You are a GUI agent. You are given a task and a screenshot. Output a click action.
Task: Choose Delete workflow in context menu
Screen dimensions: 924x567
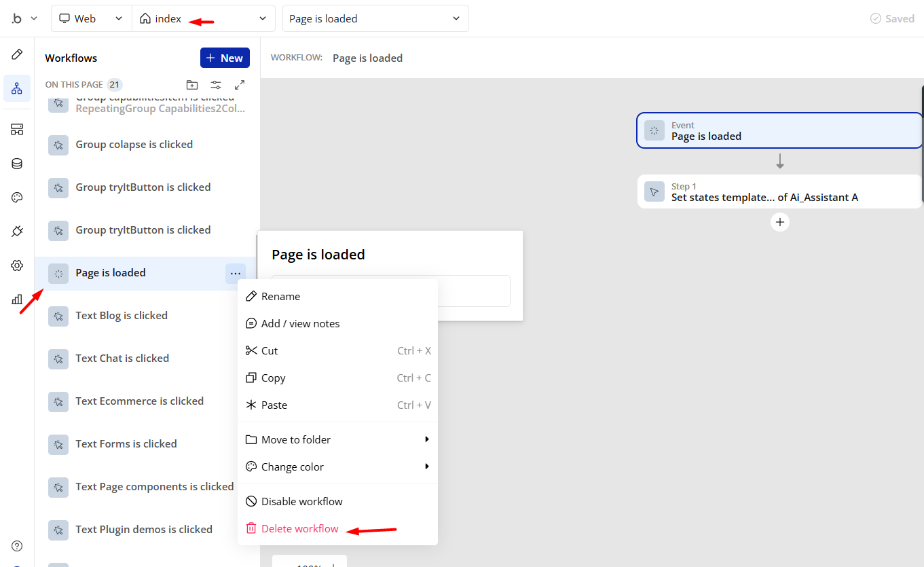click(299, 529)
